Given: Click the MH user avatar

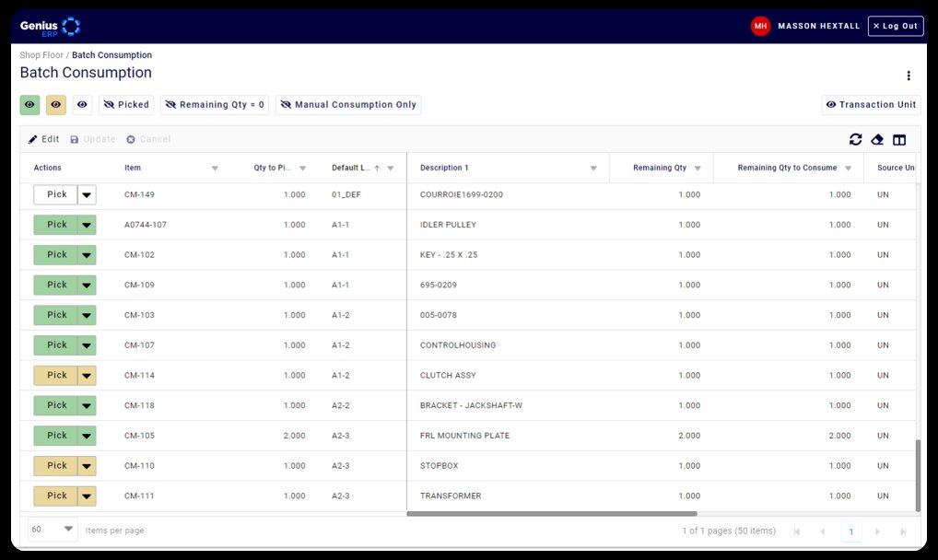Looking at the screenshot, I should [760, 26].
